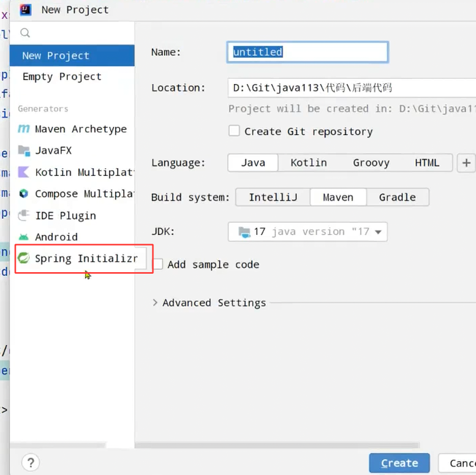Click the Compose Multiplatform hexagon icon
The height and width of the screenshot is (475, 476).
pyautogui.click(x=23, y=194)
